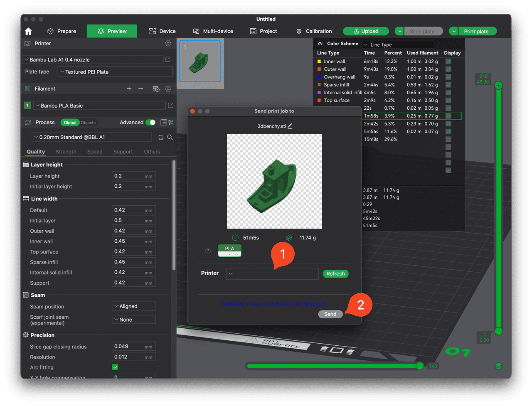Screen dimensions: 532x406
Task: Go to the Home screen icon
Action: [28, 31]
